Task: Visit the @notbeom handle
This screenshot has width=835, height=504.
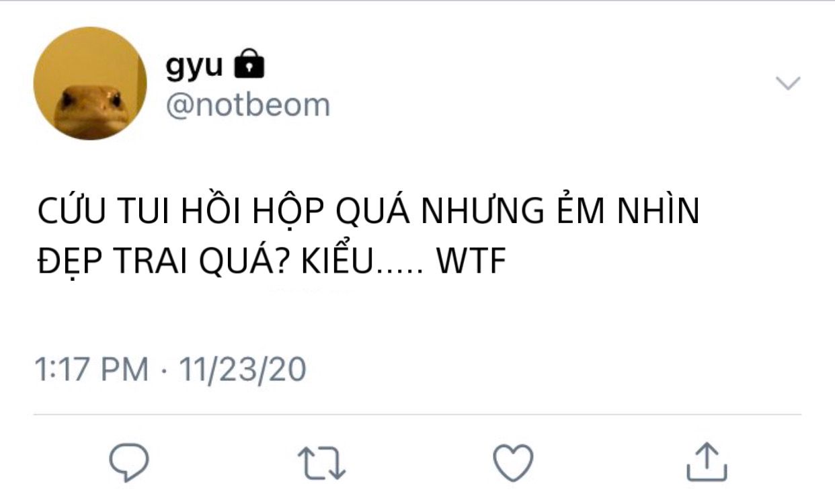Action: point(247,105)
